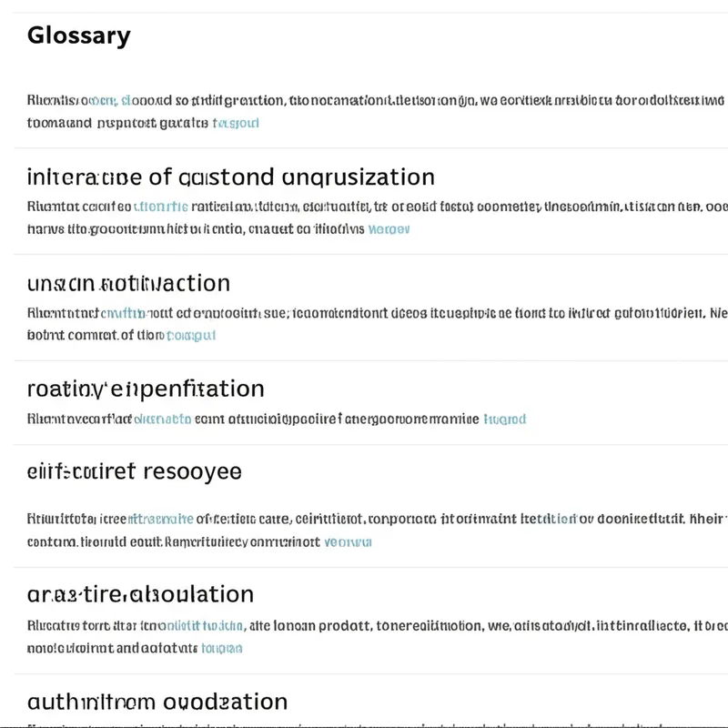The image size is (728, 728).
Task: Follow trailing blue link after "bolmt comrat. of tlon"
Action: (193, 335)
